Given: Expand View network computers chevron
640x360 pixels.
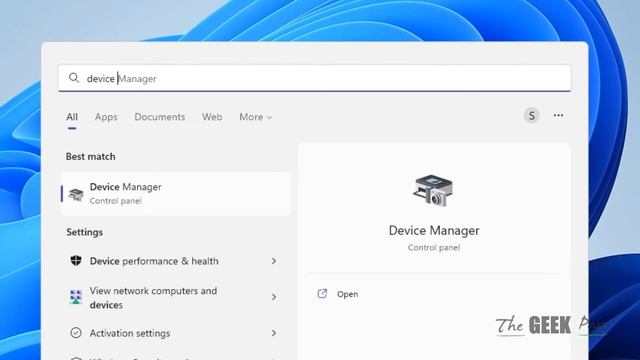Looking at the screenshot, I should pyautogui.click(x=274, y=297).
